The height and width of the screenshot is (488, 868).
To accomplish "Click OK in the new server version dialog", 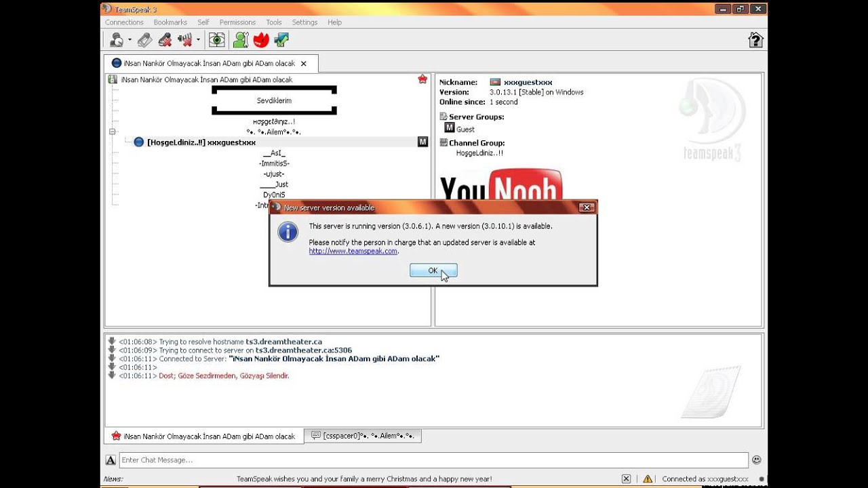I will point(433,270).
